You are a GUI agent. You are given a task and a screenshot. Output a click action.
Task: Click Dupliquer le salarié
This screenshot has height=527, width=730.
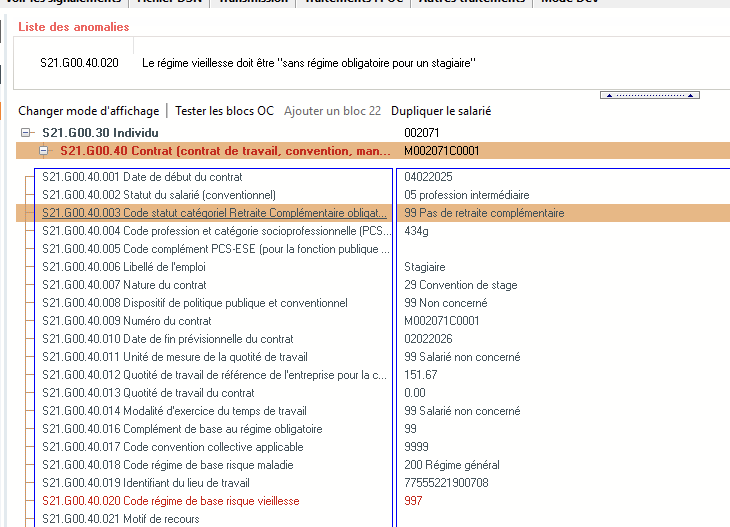(441, 111)
